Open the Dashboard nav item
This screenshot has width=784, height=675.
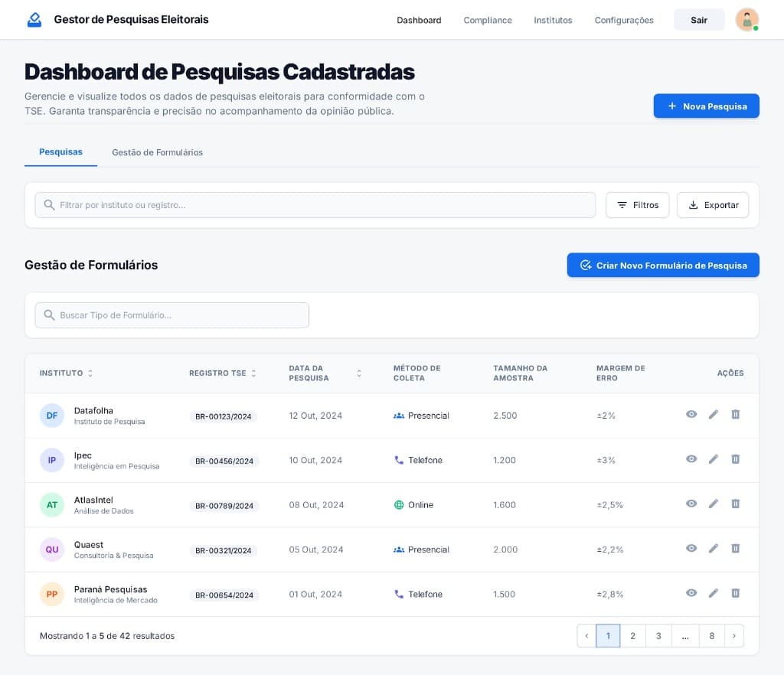pyautogui.click(x=419, y=20)
